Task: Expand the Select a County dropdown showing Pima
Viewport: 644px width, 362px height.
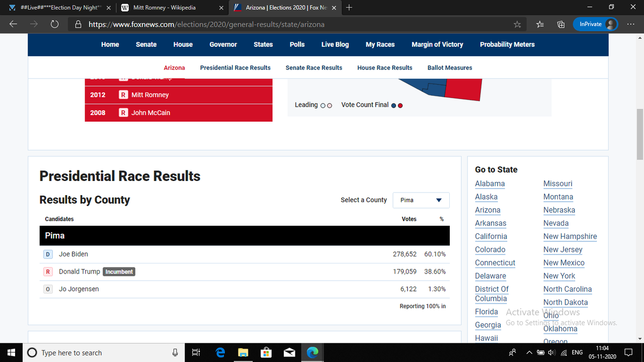Action: pyautogui.click(x=421, y=200)
